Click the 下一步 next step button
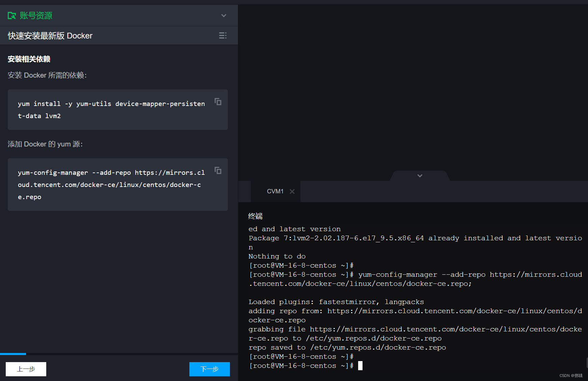588x381 pixels. 209,369
